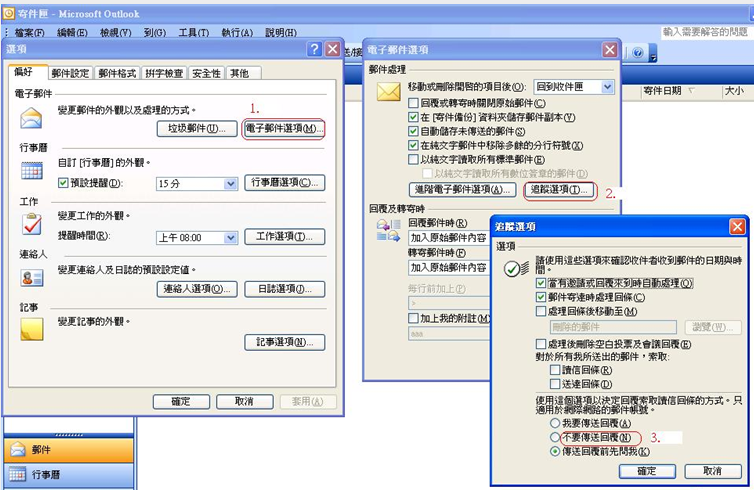754x490 pixels.
Task: Click 確定 in the 追蹤選項 dialog
Action: [647, 471]
